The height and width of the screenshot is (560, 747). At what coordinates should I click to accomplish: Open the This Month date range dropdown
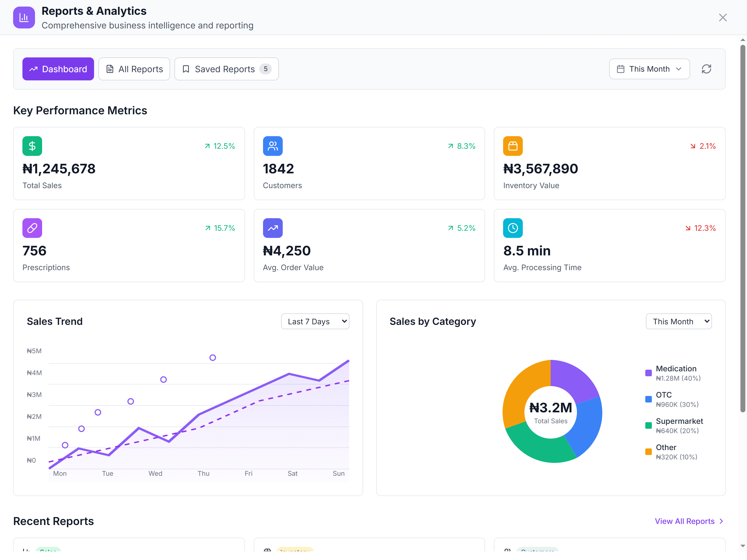coord(649,69)
